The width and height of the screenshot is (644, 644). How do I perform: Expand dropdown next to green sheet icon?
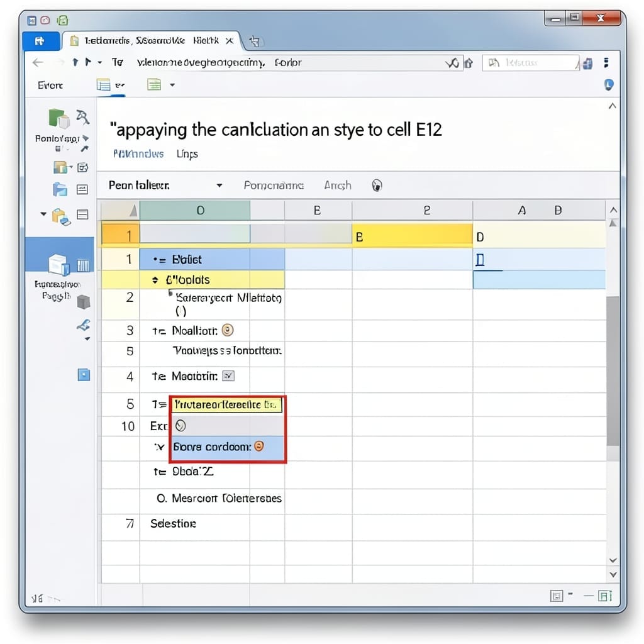[172, 85]
